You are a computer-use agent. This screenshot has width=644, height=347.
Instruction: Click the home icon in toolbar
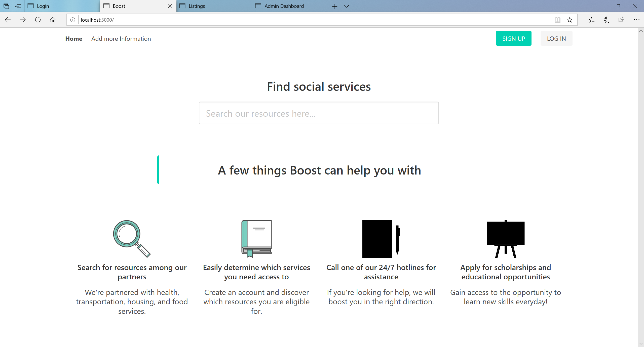coord(53,20)
